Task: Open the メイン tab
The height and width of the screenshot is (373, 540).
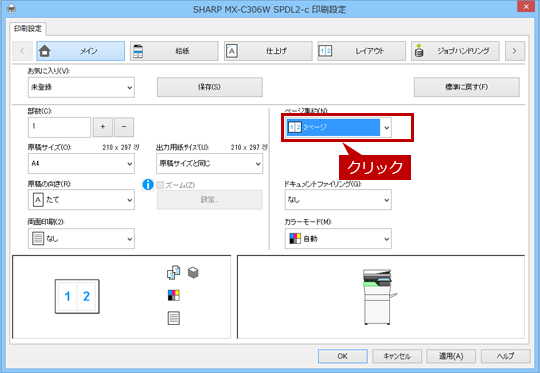Action: point(81,51)
